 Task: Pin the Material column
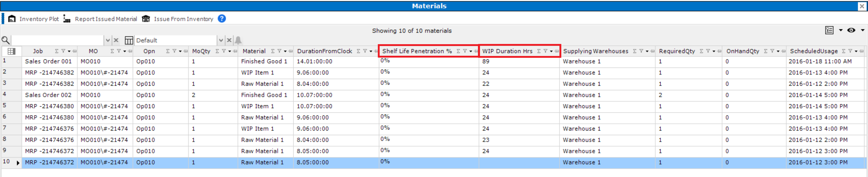pyautogui.click(x=291, y=51)
